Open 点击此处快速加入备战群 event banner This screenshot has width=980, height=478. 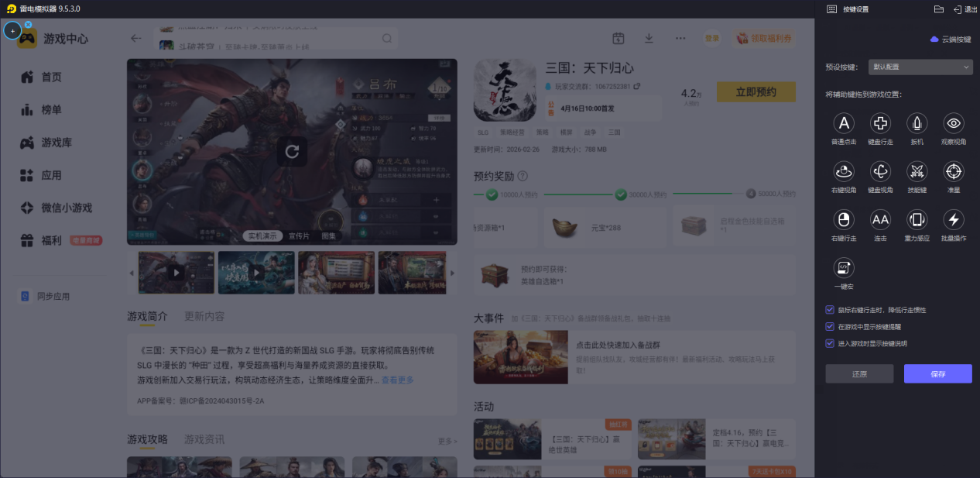coord(634,357)
